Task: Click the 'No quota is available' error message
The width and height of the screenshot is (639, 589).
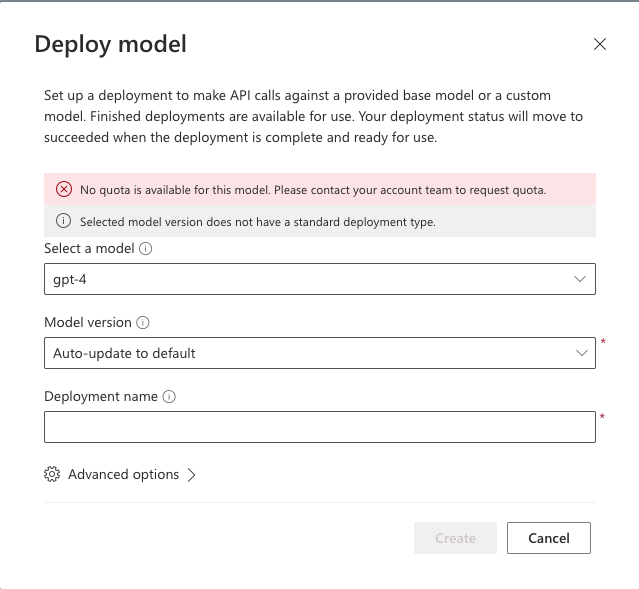Action: [x=313, y=190]
